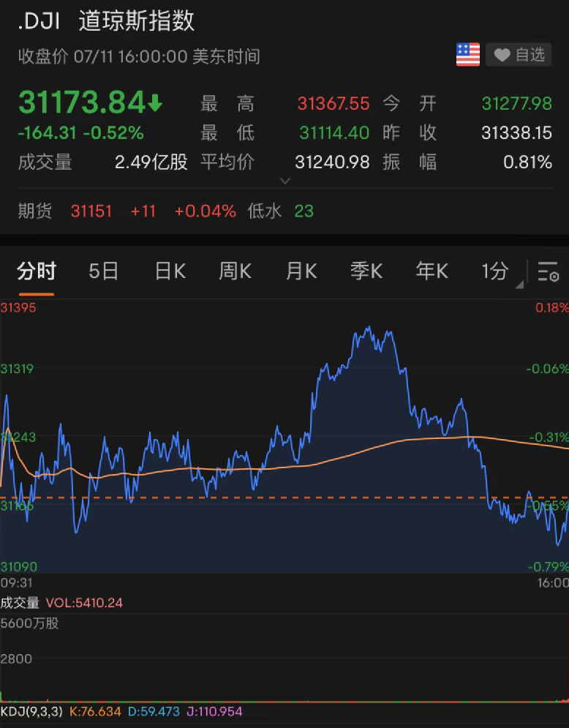
Task: View the 年K yearly chart tab
Action: coord(432,271)
